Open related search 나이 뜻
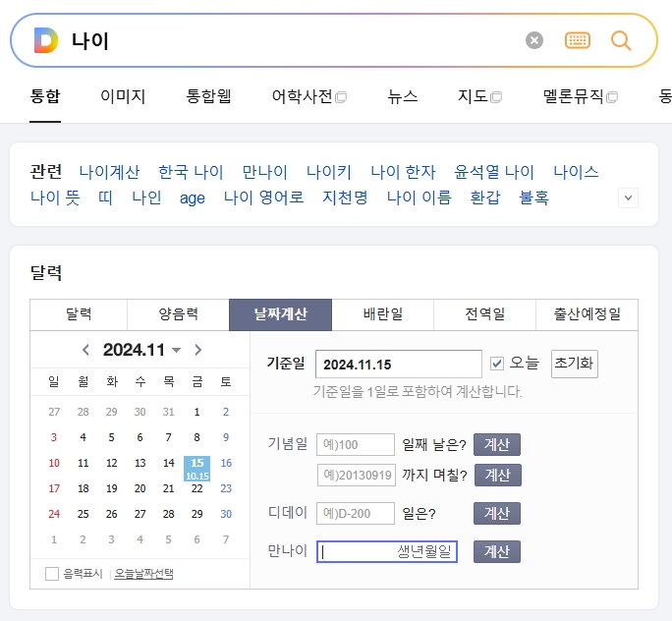Image resolution: width=672 pixels, height=621 pixels. point(55,198)
